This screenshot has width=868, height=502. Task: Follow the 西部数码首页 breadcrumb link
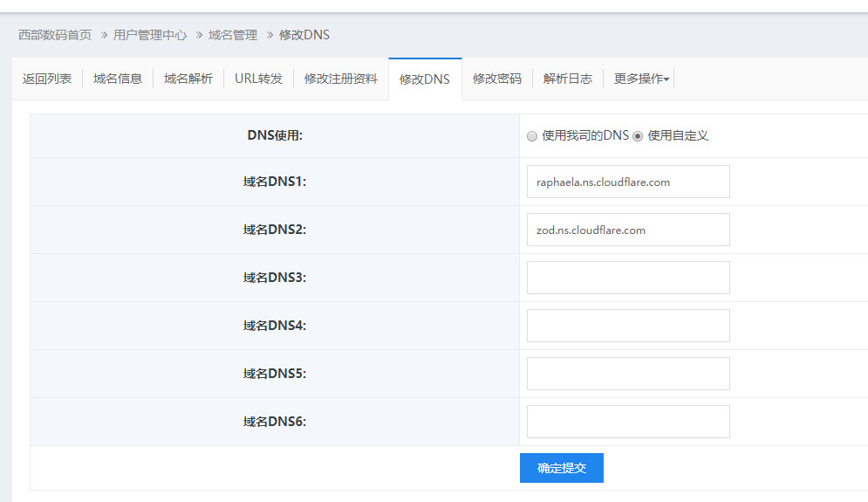55,35
